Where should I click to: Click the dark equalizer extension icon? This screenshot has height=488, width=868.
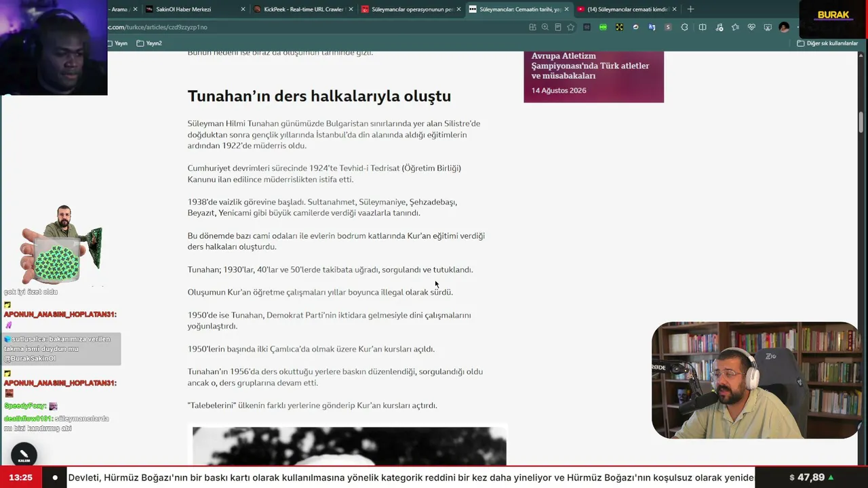pyautogui.click(x=587, y=27)
